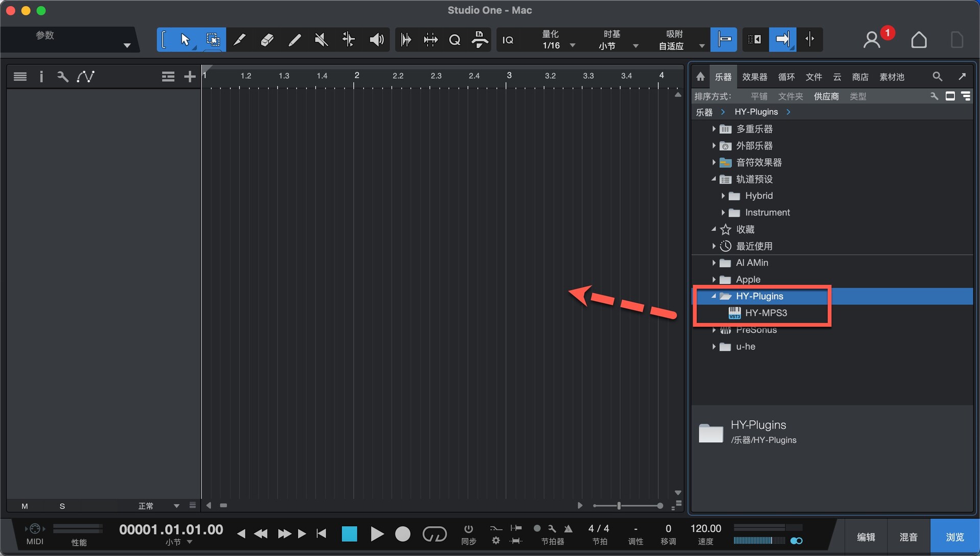Screen dimensions: 980x556
Task: Click the Add Track plus icon
Action: (189, 77)
